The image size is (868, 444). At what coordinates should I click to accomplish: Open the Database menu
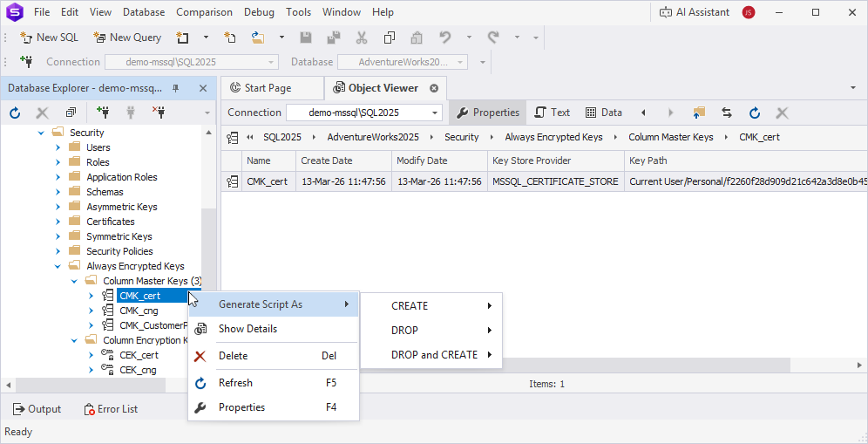(144, 12)
